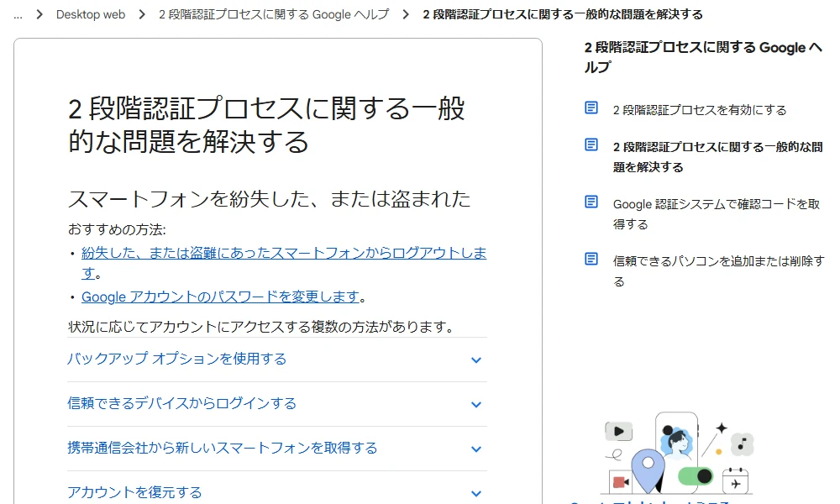Image resolution: width=840 pixels, height=504 pixels.
Task: Click the document icon beside Google 認証システムで確認コード
Action: [591, 202]
